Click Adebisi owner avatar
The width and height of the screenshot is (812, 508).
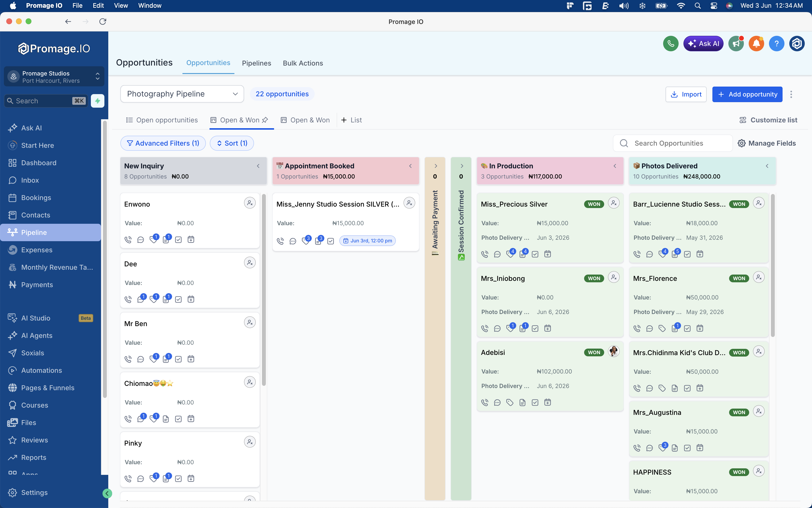coord(614,351)
